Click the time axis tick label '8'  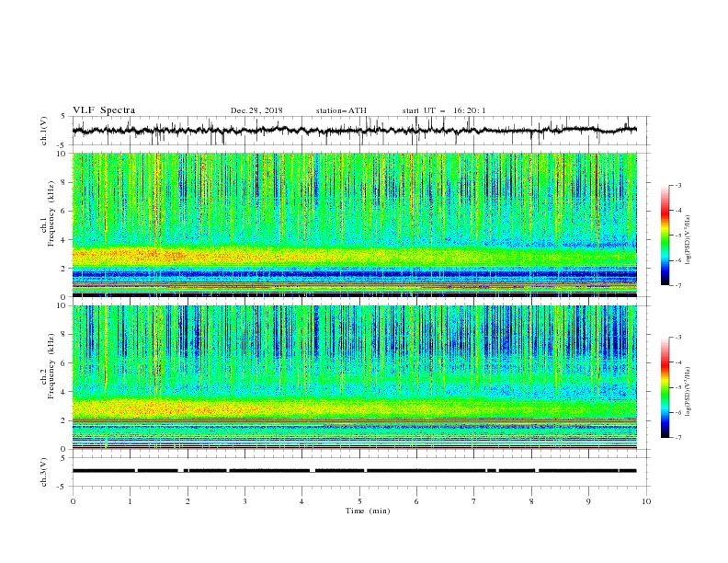tap(531, 501)
